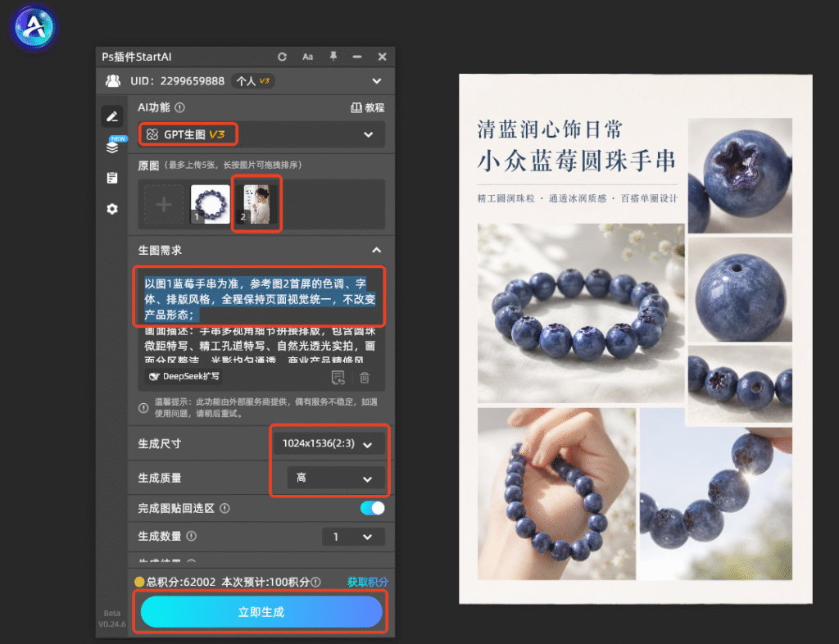Click the bracelet-on-cloth image in the poster
This screenshot has height=644, width=839.
581,313
